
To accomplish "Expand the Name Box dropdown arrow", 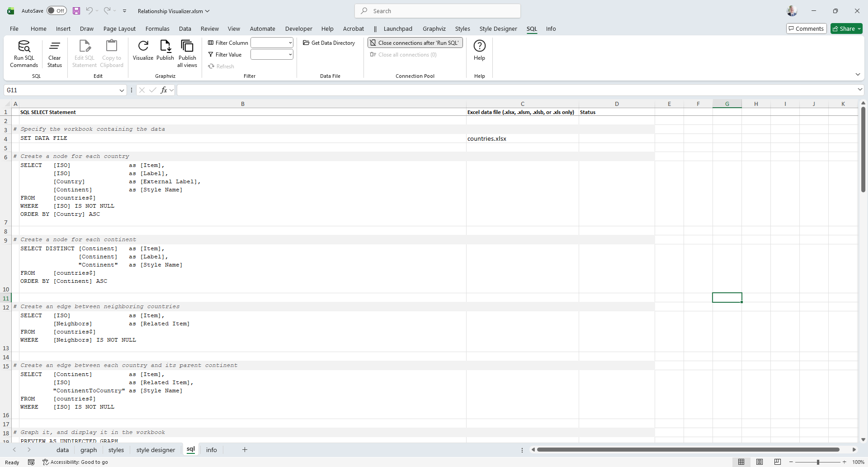I will [x=122, y=91].
